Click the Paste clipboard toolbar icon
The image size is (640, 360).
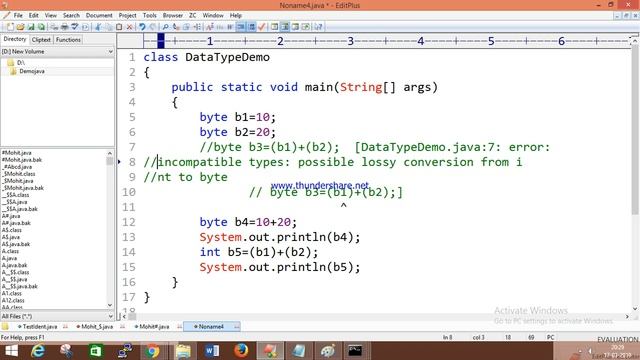[119, 27]
